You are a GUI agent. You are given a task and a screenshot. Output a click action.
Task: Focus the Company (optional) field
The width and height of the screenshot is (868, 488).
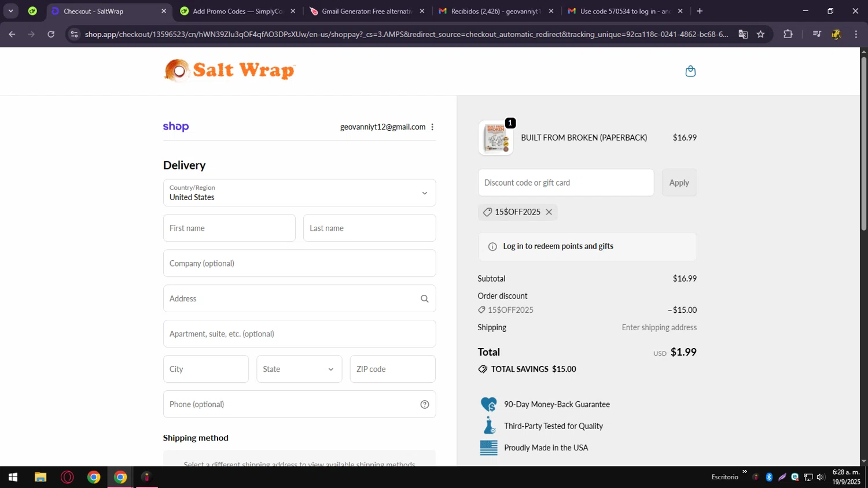coord(300,264)
